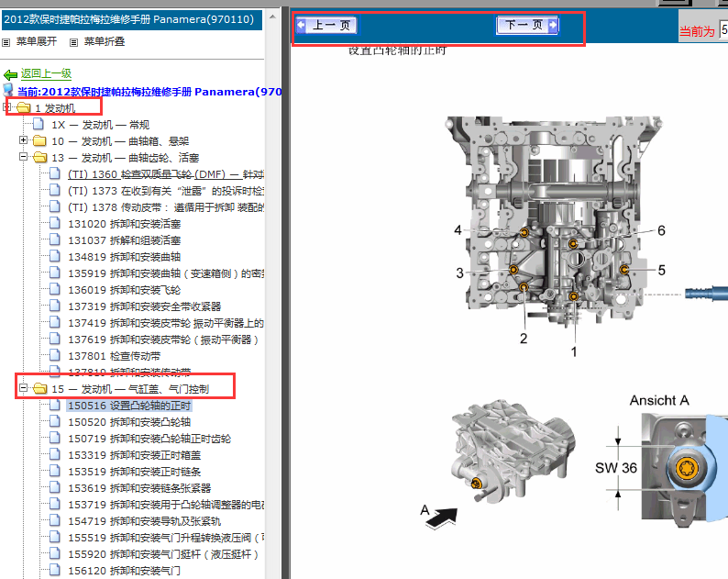Click document icon of 155920 entry
This screenshot has height=579, width=728.
[x=54, y=553]
